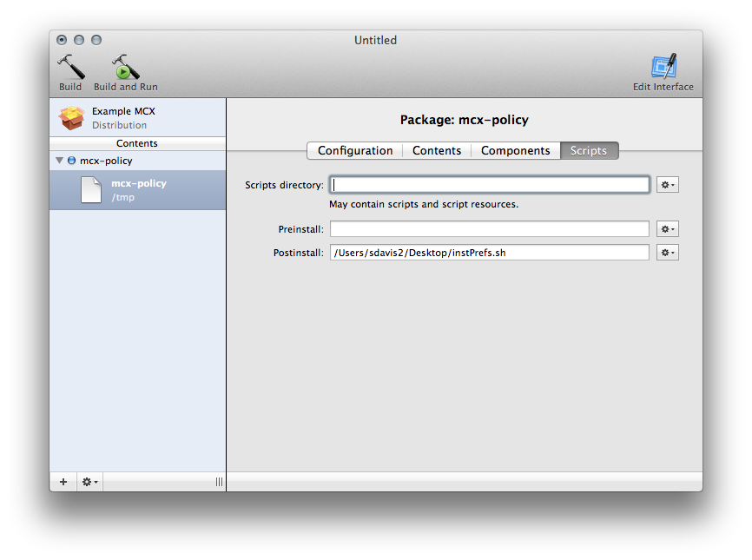Screen dimensions: 752x560
Task: Open the Preinstall gear menu
Action: point(668,229)
